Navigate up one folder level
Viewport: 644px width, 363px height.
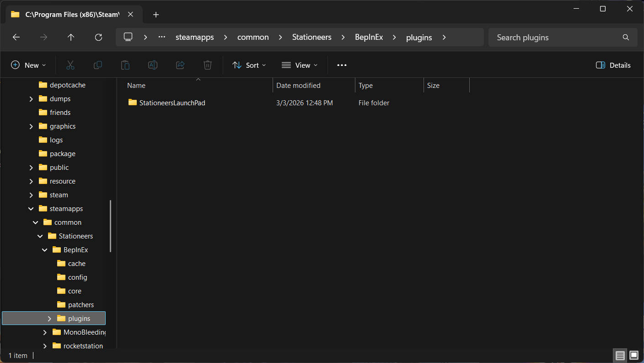pos(71,37)
